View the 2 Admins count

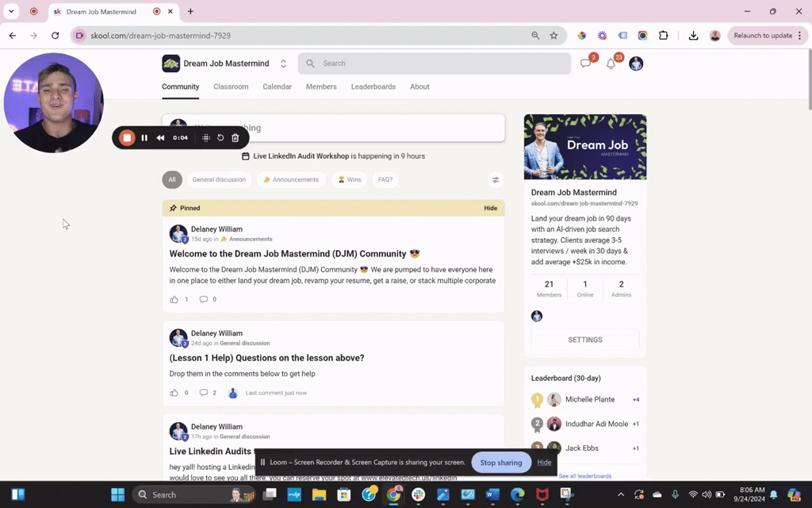tap(621, 289)
